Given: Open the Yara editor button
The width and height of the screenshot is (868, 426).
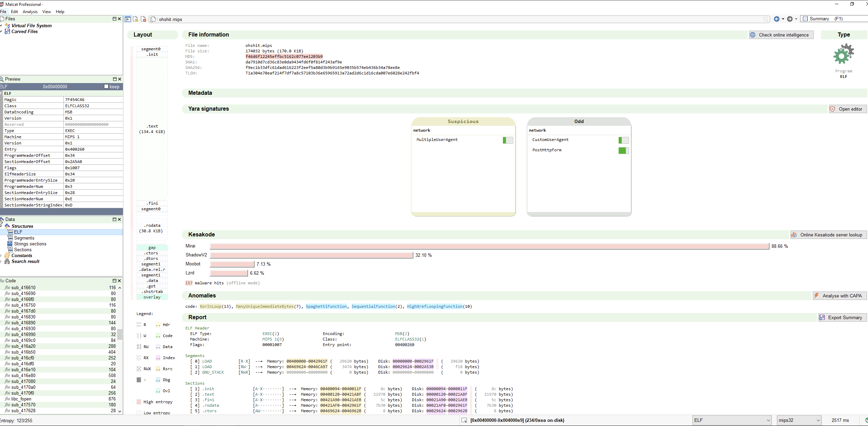Looking at the screenshot, I should click(848, 109).
